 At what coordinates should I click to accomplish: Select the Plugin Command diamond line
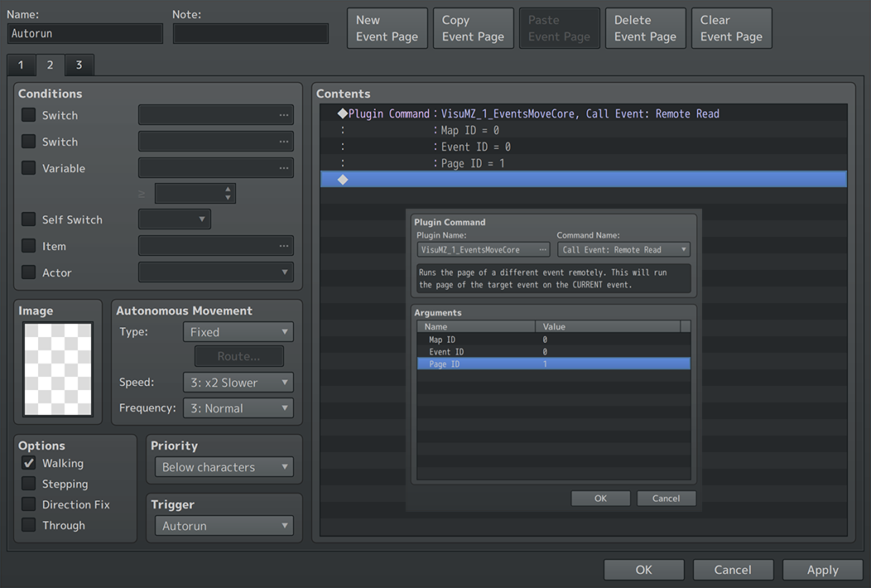pos(583,113)
